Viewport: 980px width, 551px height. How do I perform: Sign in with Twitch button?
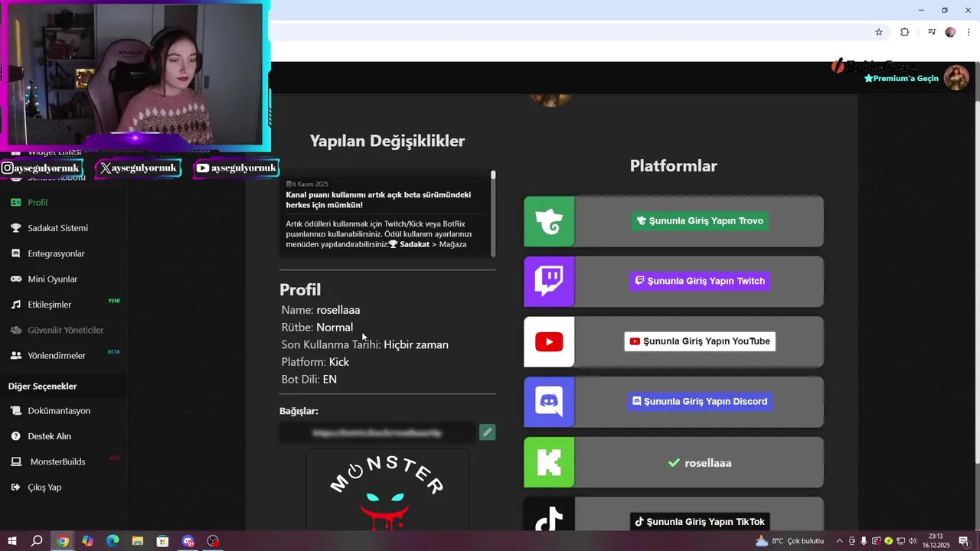pos(700,281)
